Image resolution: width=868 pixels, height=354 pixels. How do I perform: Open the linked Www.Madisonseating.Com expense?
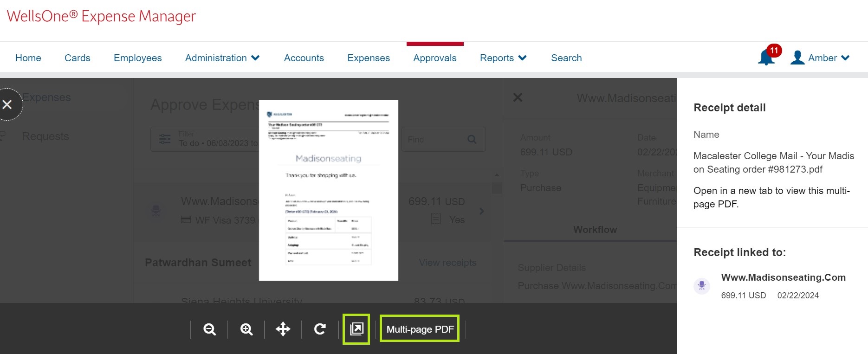[783, 277]
